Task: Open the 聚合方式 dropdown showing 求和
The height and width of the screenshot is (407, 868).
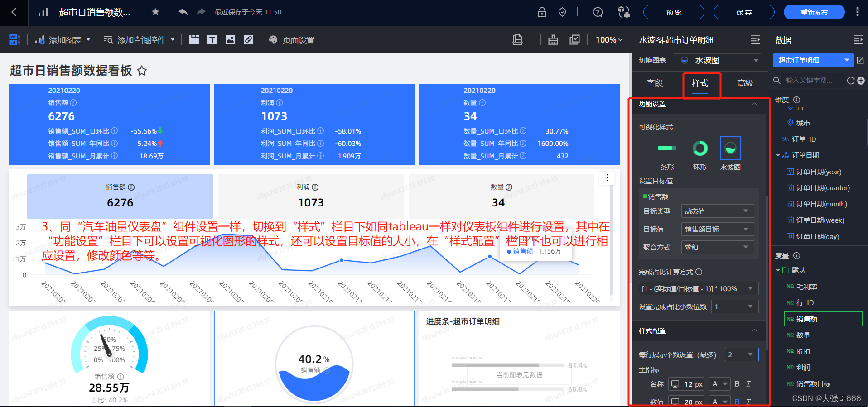Action: point(718,247)
